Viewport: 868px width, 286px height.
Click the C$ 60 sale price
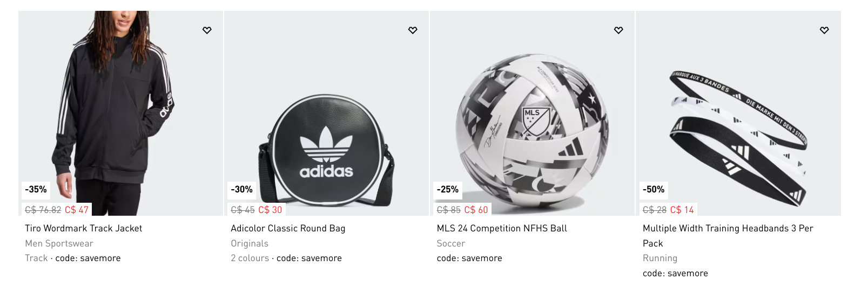[476, 210]
